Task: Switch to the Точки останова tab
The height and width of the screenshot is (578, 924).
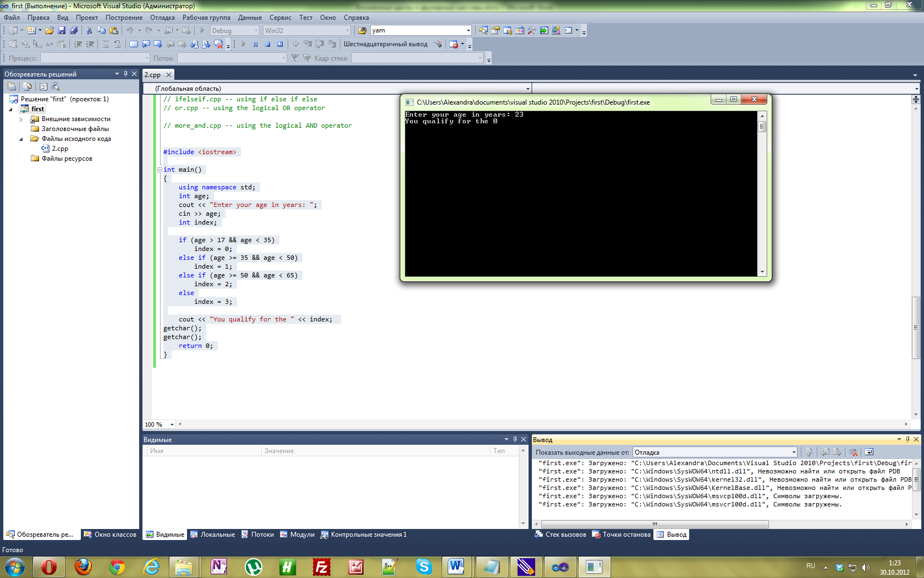Action: (x=621, y=535)
